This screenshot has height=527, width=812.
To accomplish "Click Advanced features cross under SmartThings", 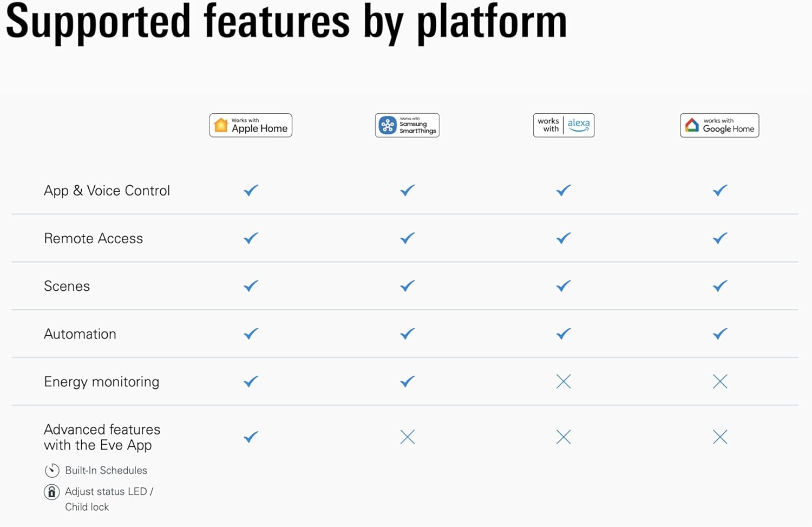I will pyautogui.click(x=408, y=437).
